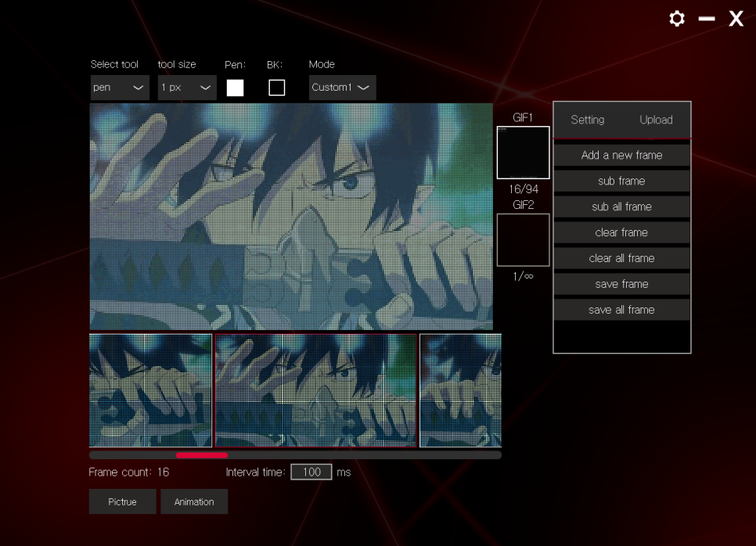The width and height of the screenshot is (756, 546).
Task: Click the Pictrue button
Action: [x=122, y=501]
